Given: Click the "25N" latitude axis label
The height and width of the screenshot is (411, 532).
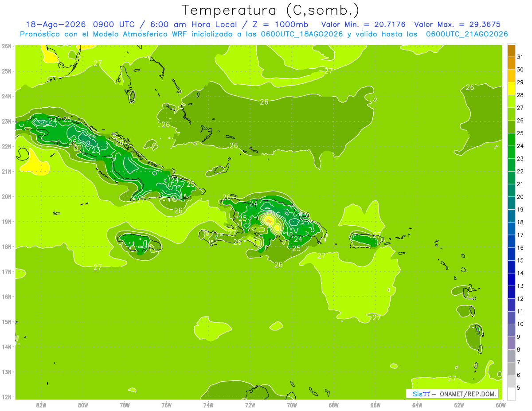Looking at the screenshot, I should coord(7,71).
